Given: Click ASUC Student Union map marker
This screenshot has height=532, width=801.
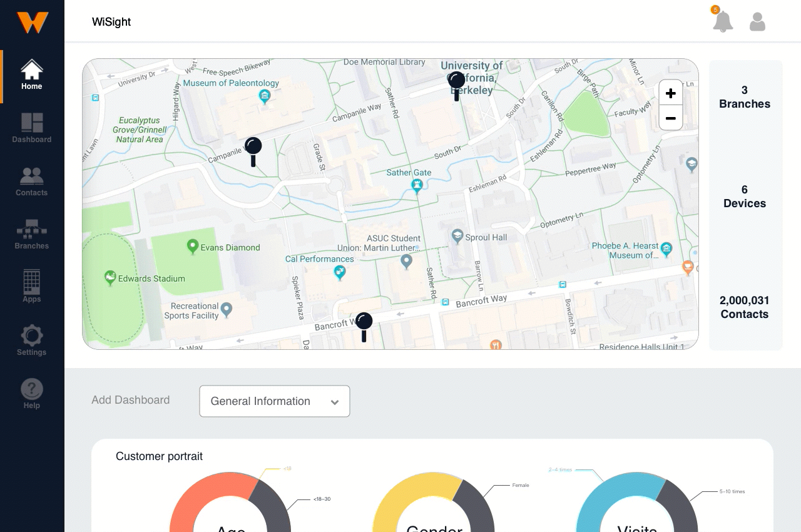Looking at the screenshot, I should coord(407,262).
